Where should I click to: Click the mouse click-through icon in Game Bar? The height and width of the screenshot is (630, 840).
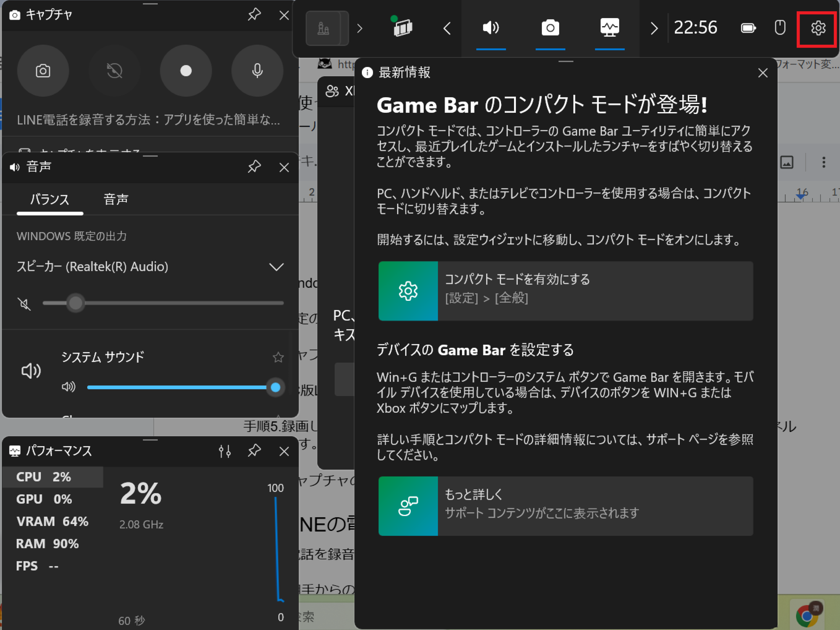[x=780, y=27]
